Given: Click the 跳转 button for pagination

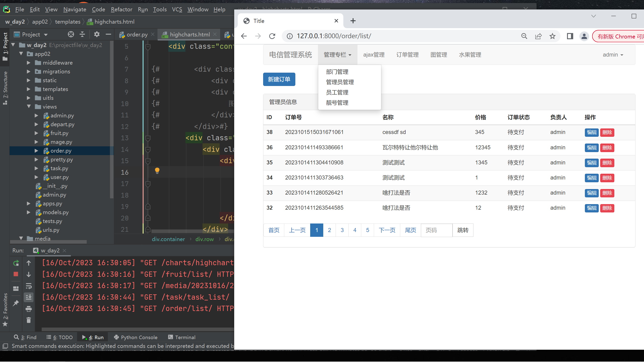Looking at the screenshot, I should click(x=462, y=230).
